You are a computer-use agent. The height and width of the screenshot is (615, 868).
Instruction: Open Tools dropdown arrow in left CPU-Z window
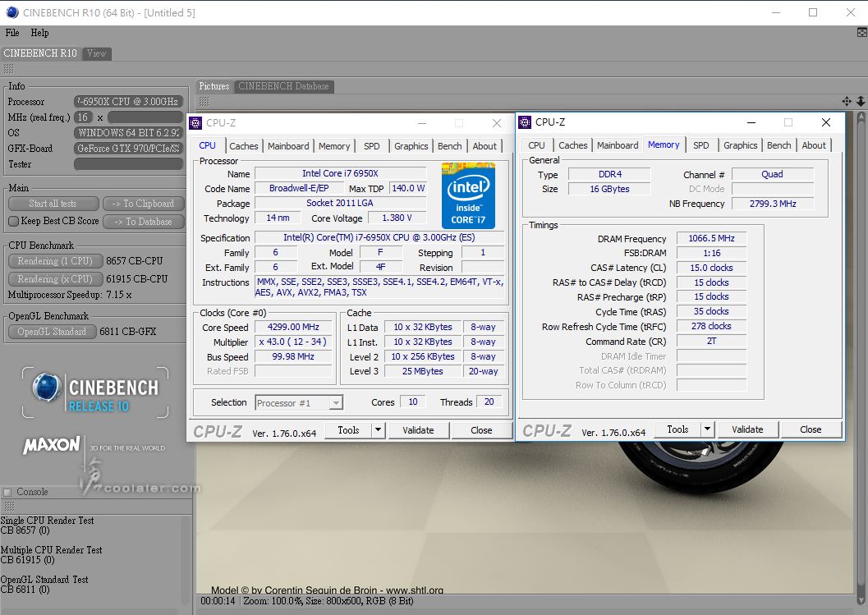(378, 430)
